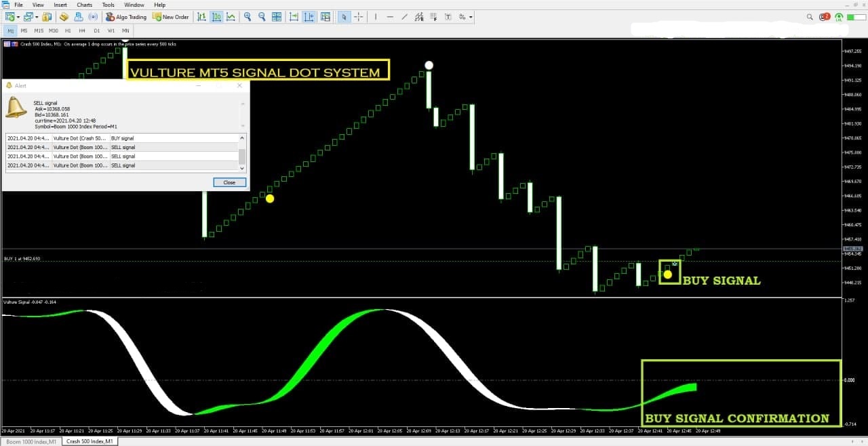This screenshot has height=446, width=868.
Task: Click the tile windows grid icon
Action: click(x=276, y=16)
